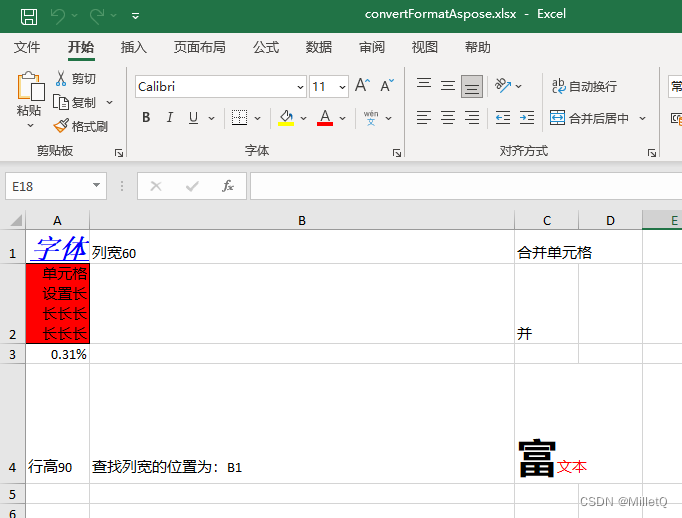Screen dimensions: 682x518
Task: Select column B header
Action: (x=302, y=221)
